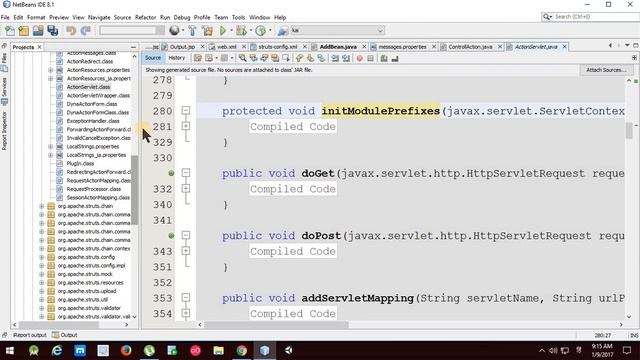Expand the org.apache.struts.chain package node
The width and height of the screenshot is (640, 360).
pos(42,206)
